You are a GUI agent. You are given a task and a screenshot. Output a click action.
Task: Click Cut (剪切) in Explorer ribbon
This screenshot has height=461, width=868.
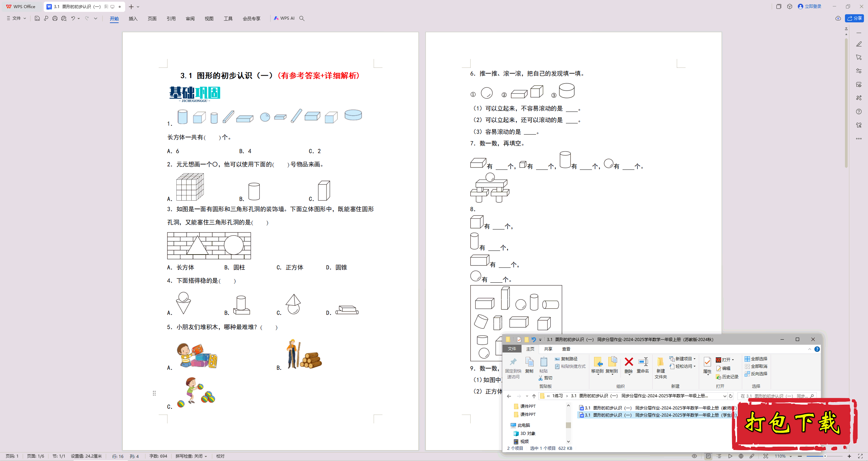click(546, 378)
